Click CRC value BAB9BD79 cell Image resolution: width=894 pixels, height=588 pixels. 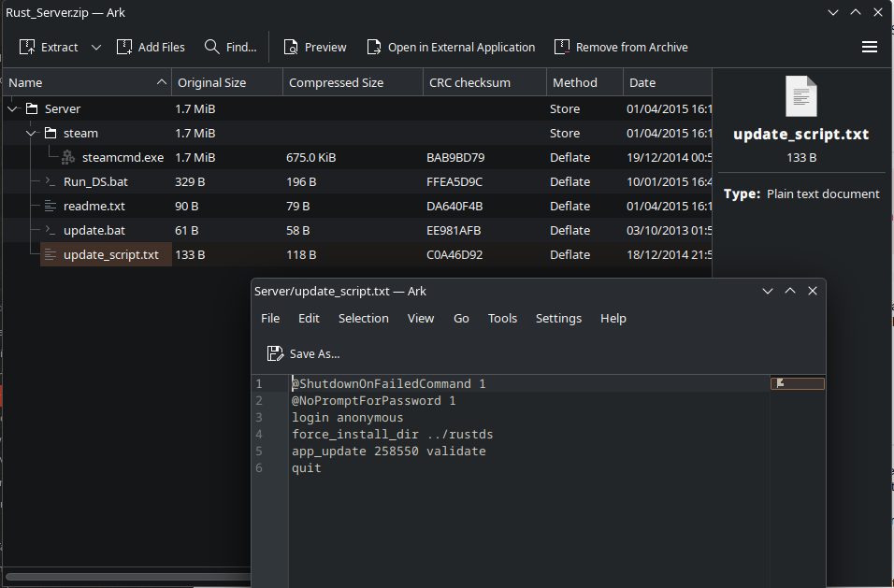tap(455, 158)
